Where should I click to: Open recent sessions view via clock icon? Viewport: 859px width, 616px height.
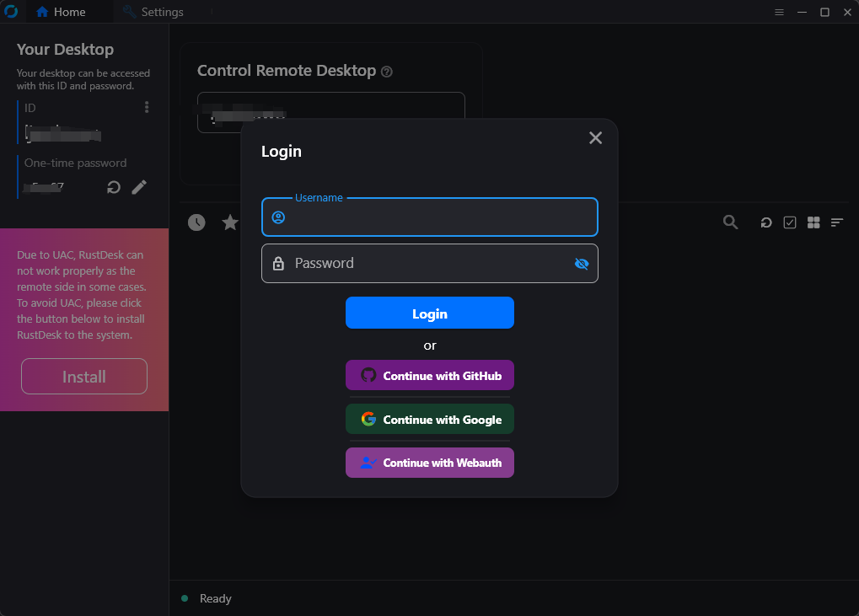coord(196,222)
